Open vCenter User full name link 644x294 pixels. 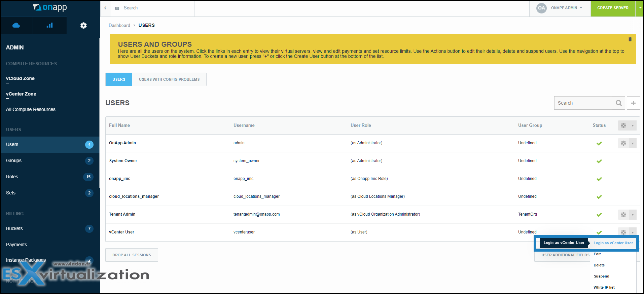(121, 232)
